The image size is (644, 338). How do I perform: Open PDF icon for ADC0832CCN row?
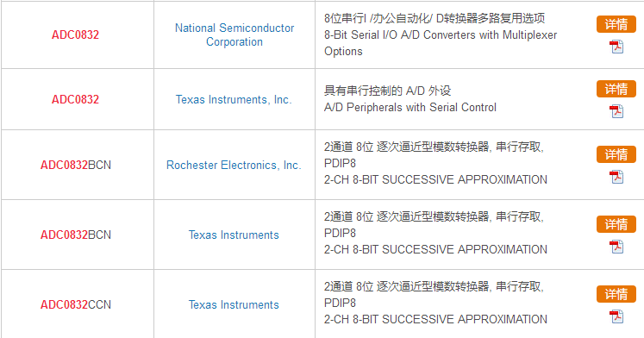616,316
